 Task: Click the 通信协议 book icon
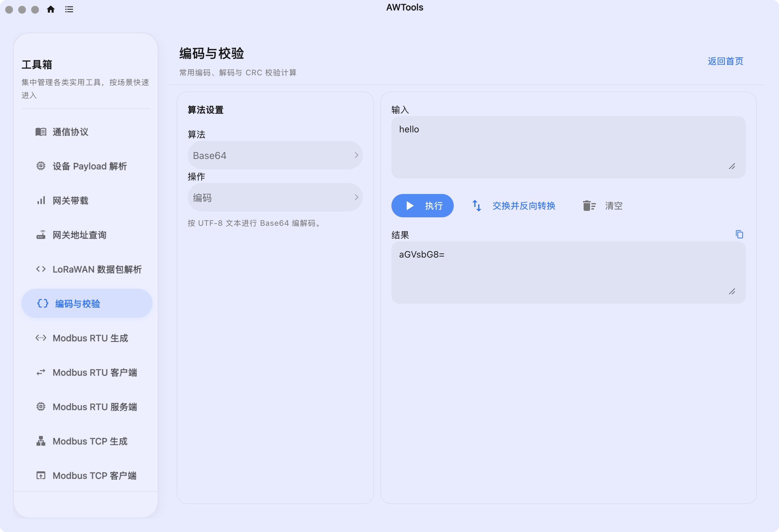(41, 132)
